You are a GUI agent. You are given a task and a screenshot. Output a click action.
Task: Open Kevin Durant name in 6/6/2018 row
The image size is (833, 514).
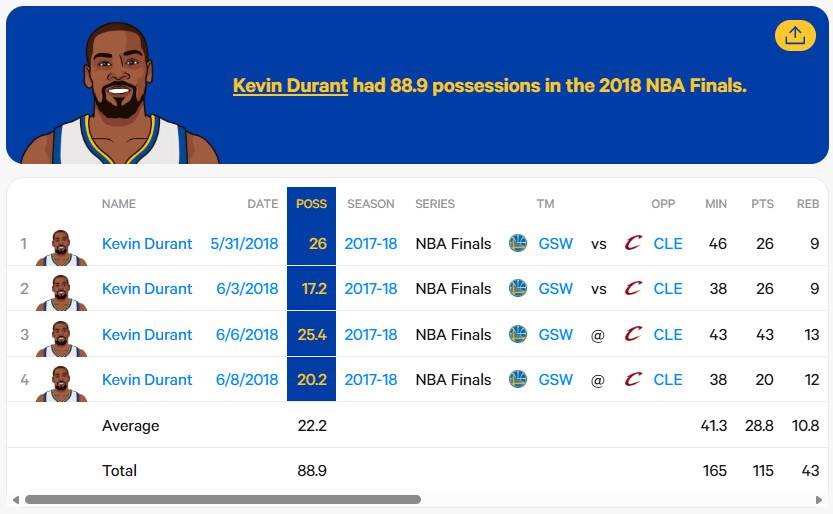(147, 335)
